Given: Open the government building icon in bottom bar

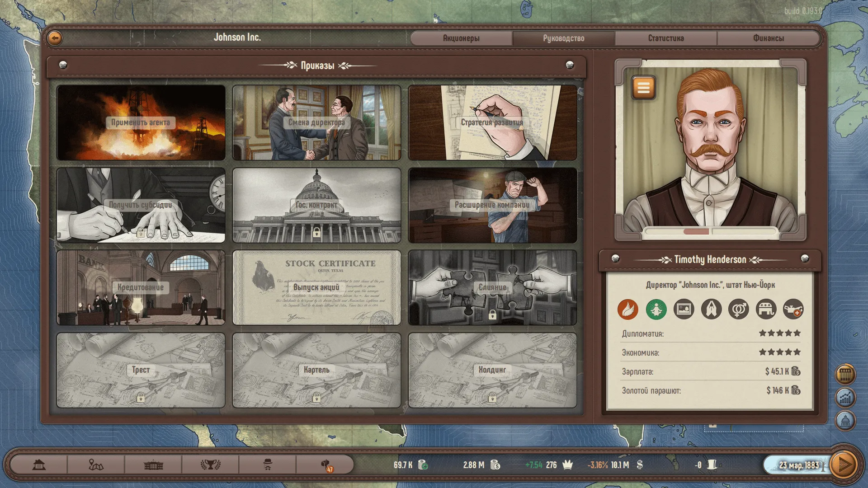Looking at the screenshot, I should pos(153,465).
